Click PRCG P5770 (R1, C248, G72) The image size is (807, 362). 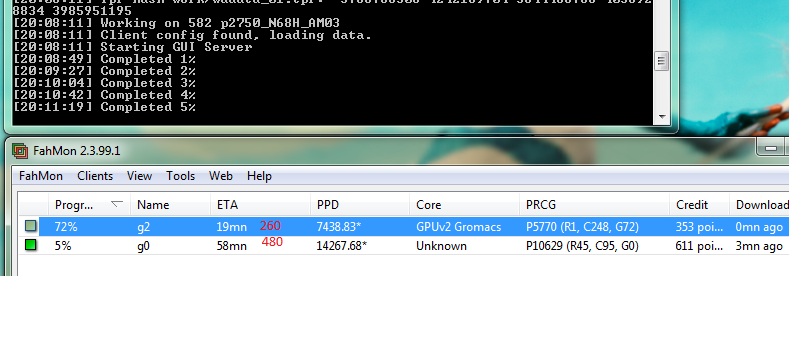click(582, 227)
